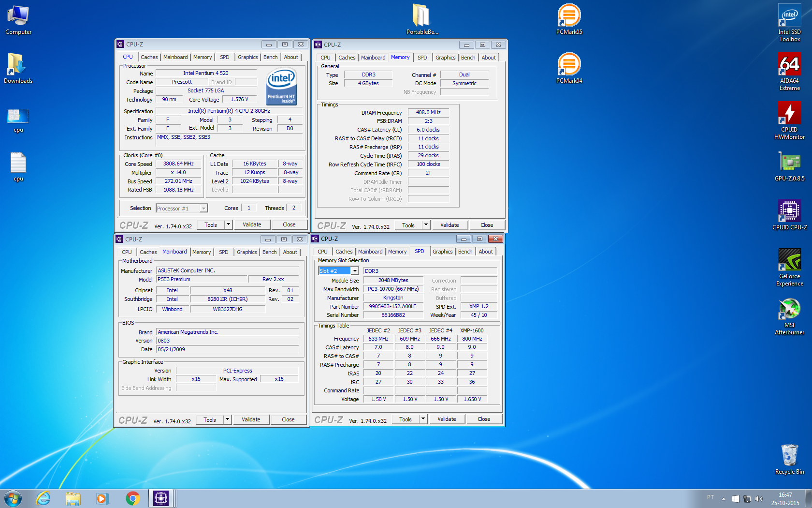Click the PT language indicator
This screenshot has width=812, height=508.
pyautogui.click(x=710, y=497)
